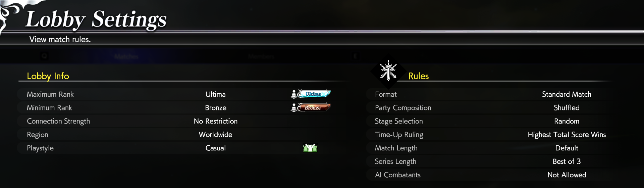This screenshot has width=644, height=188.
Task: Choose the Connection Strength No Restriction value
Action: (x=216, y=121)
